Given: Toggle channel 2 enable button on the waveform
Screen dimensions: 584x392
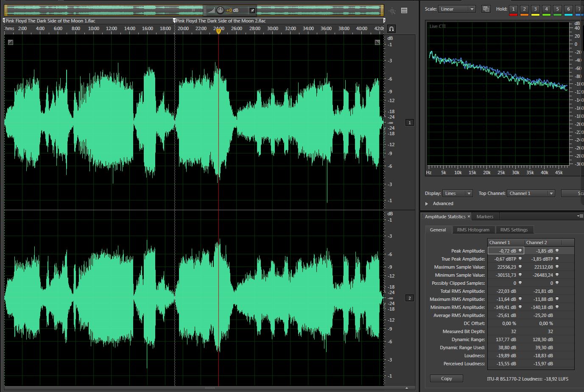Looking at the screenshot, I should click(409, 298).
